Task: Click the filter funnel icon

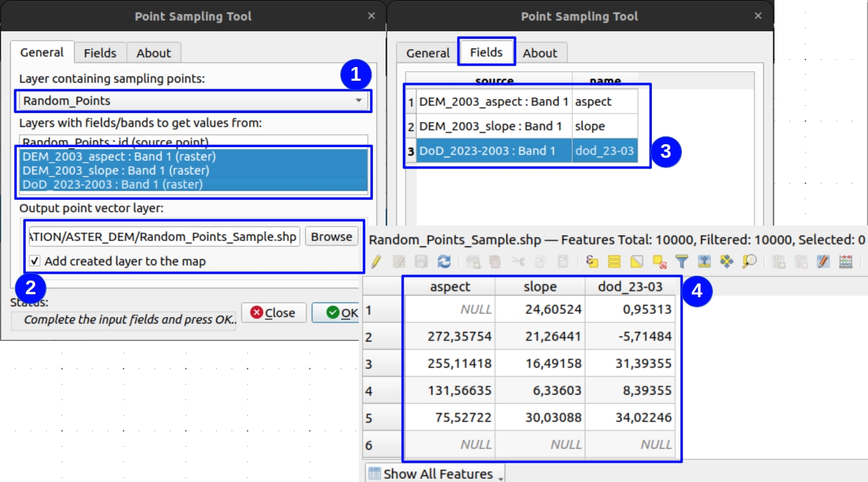Action: click(x=681, y=261)
